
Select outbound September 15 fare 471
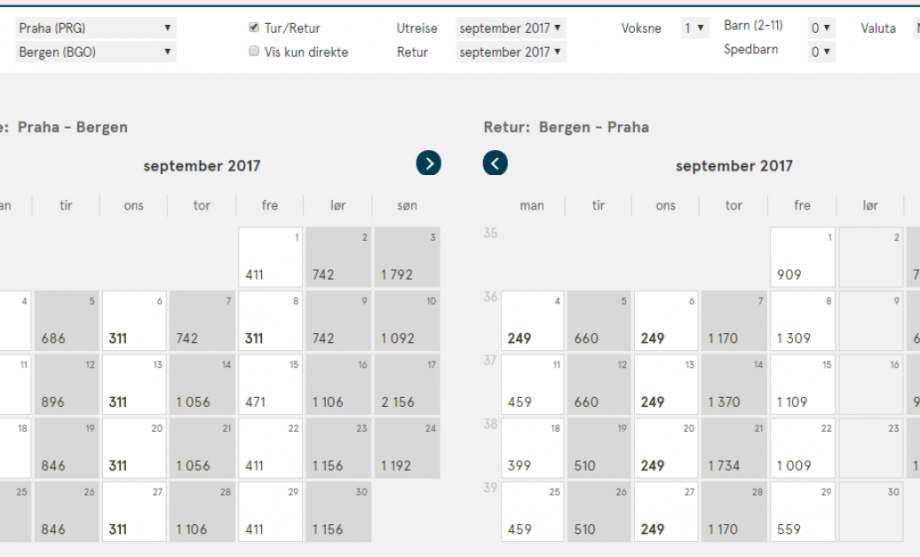point(270,385)
